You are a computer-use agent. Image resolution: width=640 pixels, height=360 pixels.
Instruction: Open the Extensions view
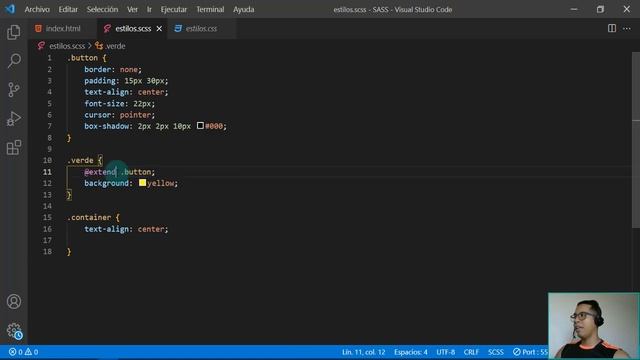13,147
